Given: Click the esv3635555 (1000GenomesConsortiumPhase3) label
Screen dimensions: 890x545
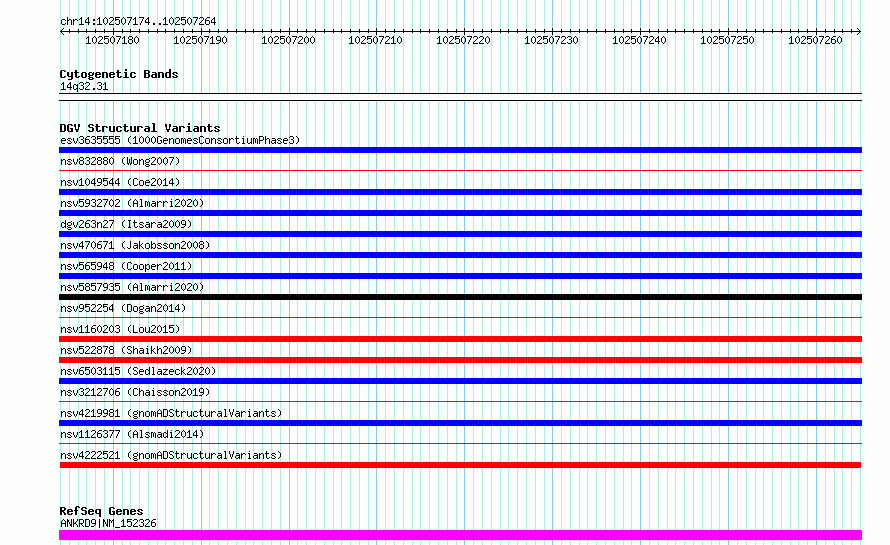Looking at the screenshot, I should point(180,140).
